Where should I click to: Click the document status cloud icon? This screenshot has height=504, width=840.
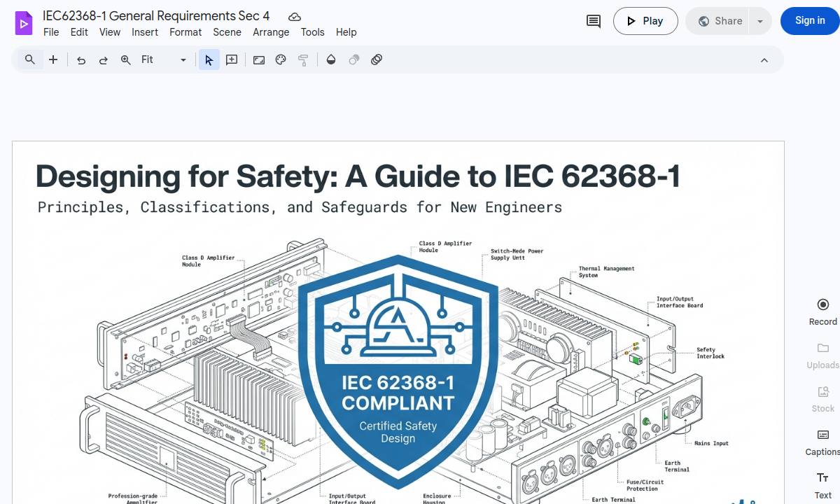pyautogui.click(x=295, y=17)
